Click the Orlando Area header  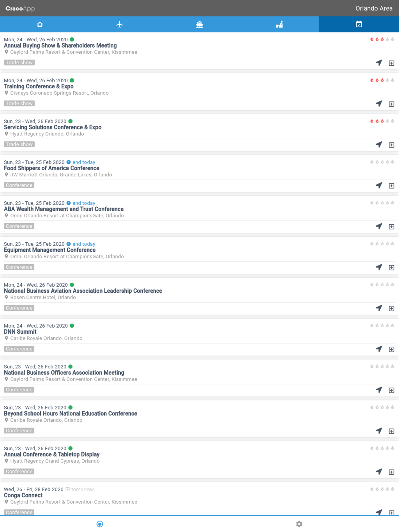[374, 8]
